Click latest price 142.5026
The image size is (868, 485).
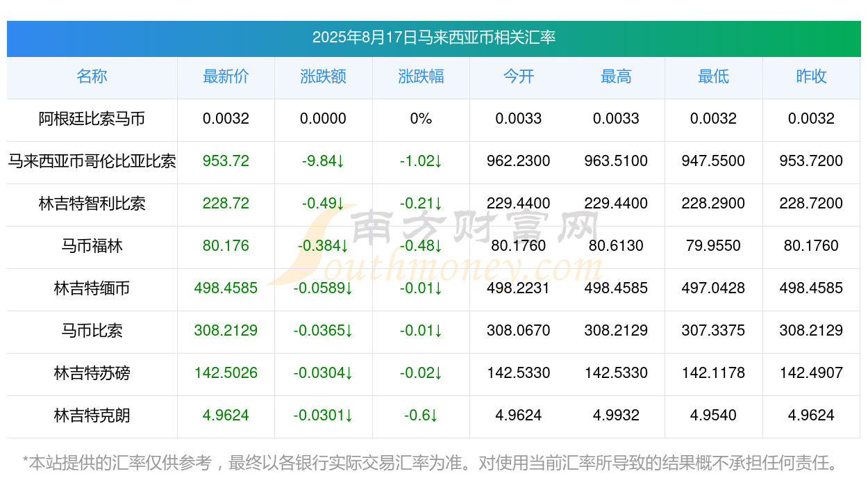pos(226,373)
